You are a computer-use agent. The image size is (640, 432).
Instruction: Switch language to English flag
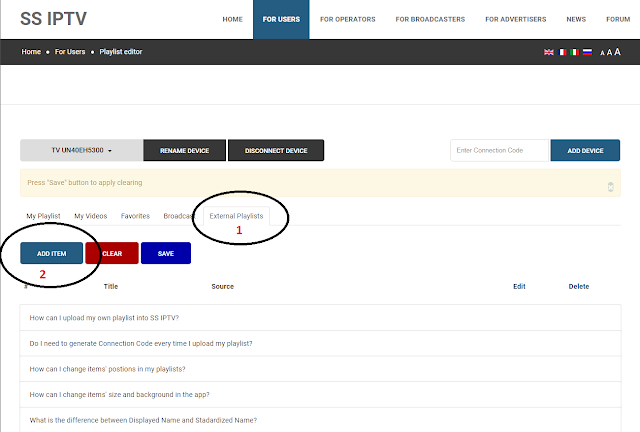click(x=549, y=52)
